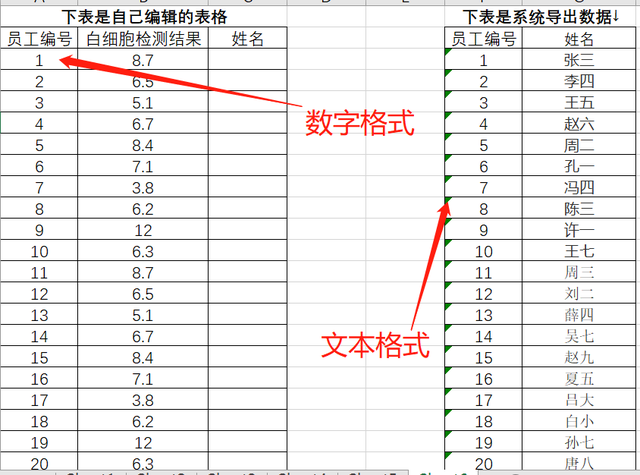
Task: Select employee number 1 in left table
Action: point(39,60)
